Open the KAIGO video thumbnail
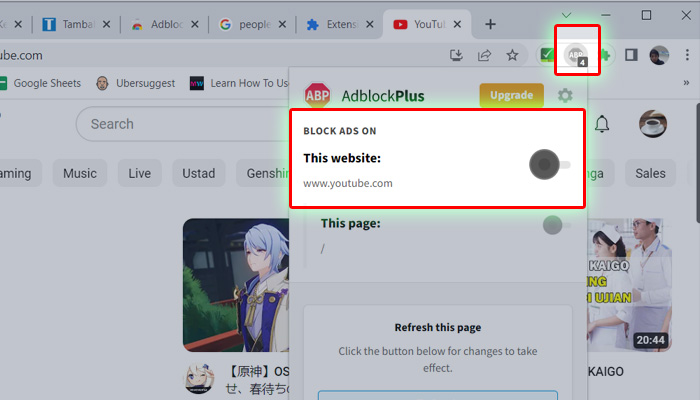This screenshot has width=700, height=400. point(629,285)
